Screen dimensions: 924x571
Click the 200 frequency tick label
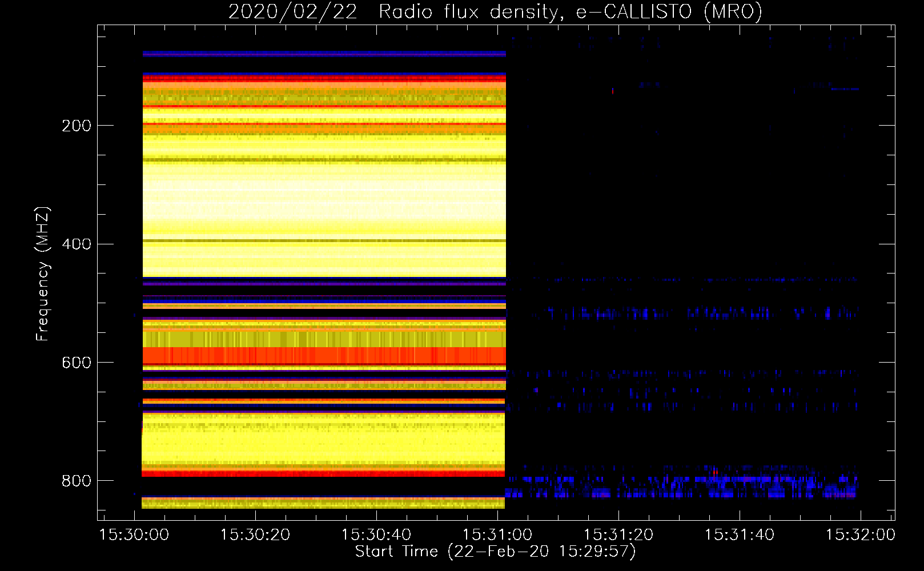[x=76, y=126]
